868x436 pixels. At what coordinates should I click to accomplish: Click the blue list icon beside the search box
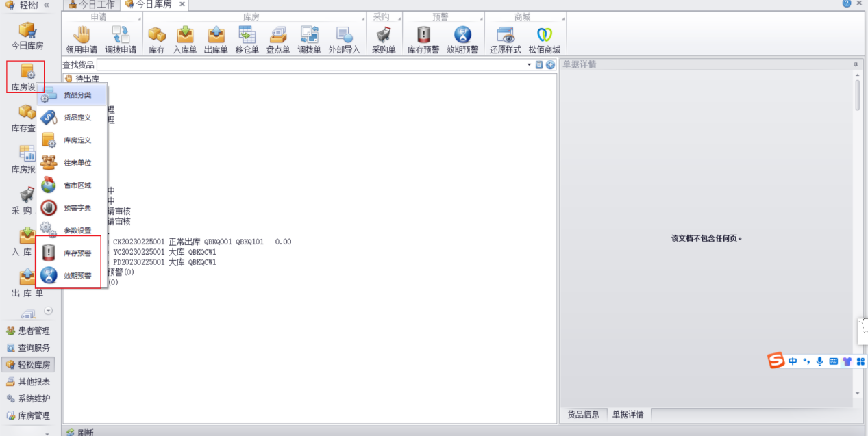[x=539, y=65]
